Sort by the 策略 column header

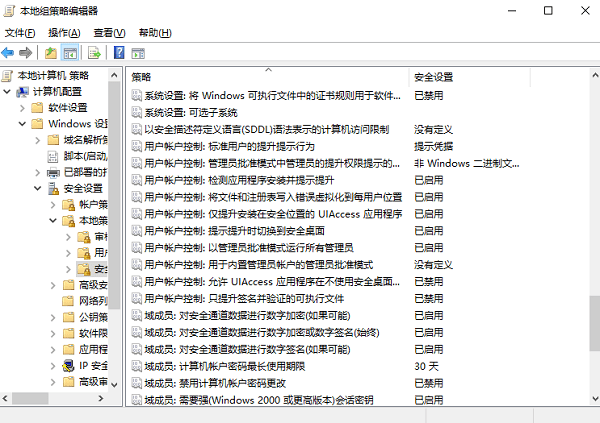point(268,77)
